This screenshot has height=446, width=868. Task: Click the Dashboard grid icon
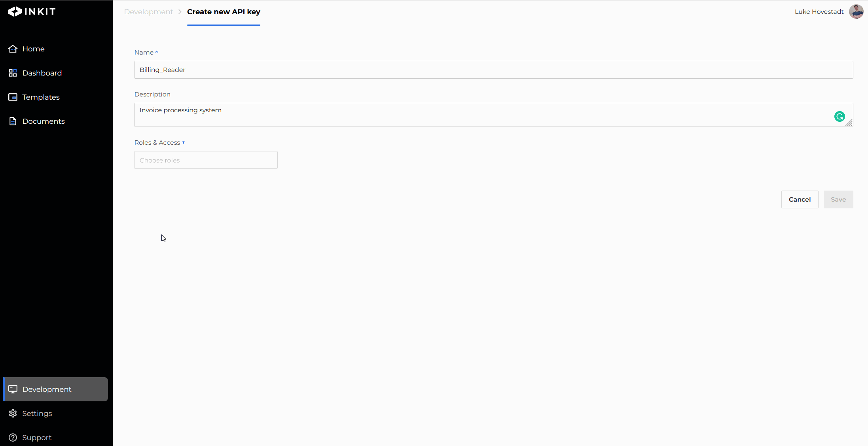click(x=13, y=73)
